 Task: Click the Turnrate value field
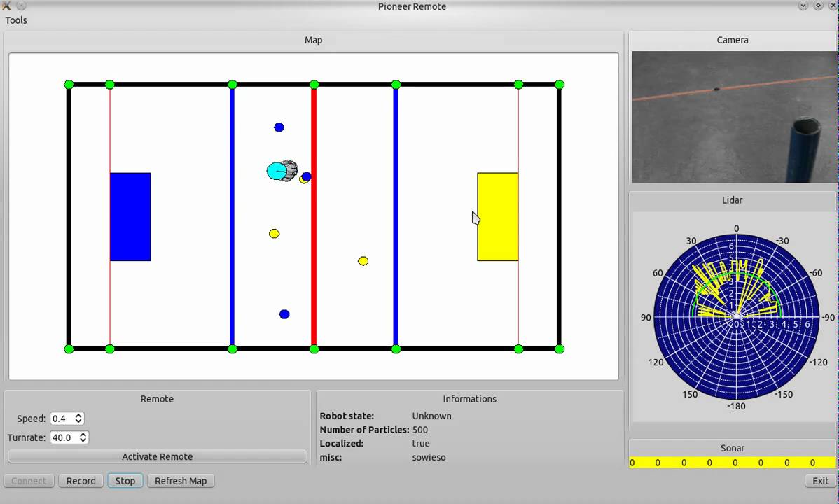click(64, 437)
